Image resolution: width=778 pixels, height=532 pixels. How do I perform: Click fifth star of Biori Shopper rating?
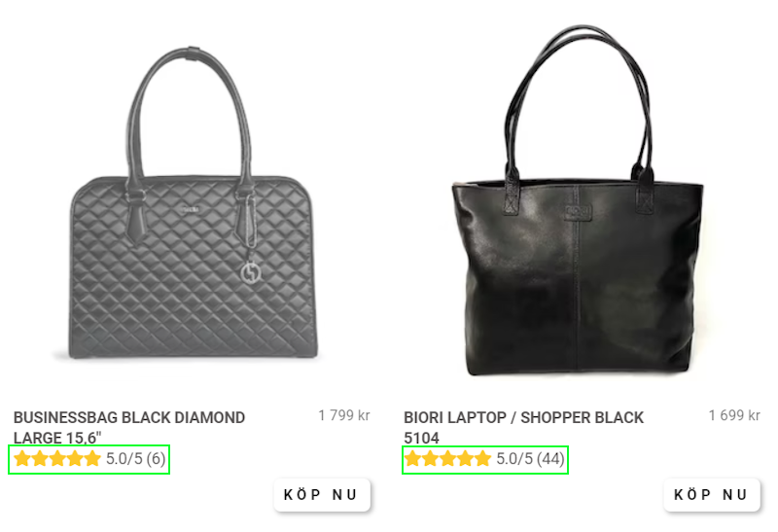coord(482,458)
